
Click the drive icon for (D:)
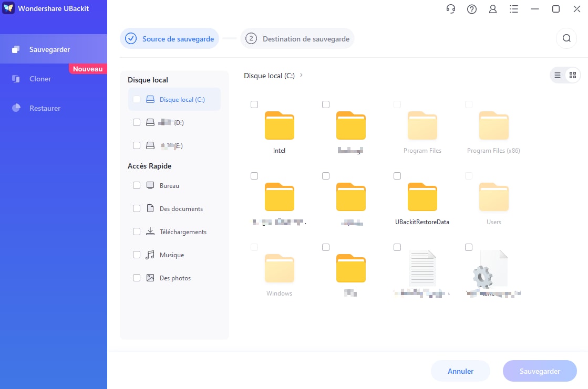(150, 122)
